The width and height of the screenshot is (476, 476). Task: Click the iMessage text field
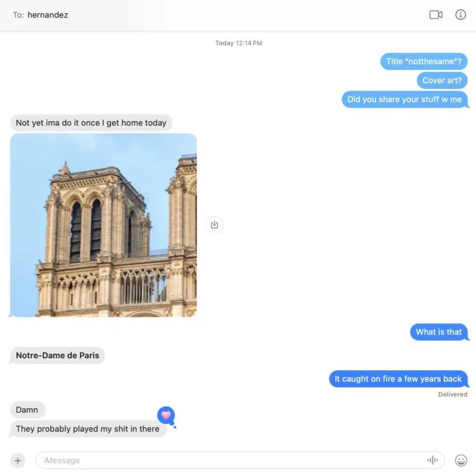(232, 461)
